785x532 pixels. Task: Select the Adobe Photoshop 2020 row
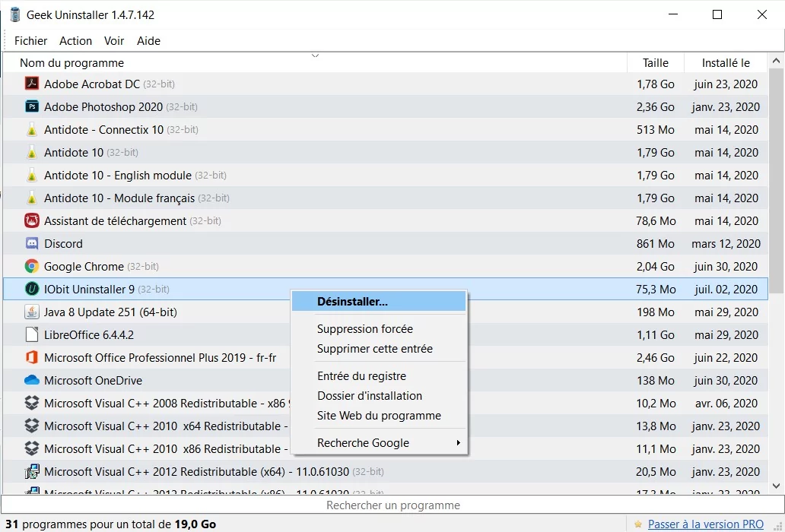[x=385, y=107]
